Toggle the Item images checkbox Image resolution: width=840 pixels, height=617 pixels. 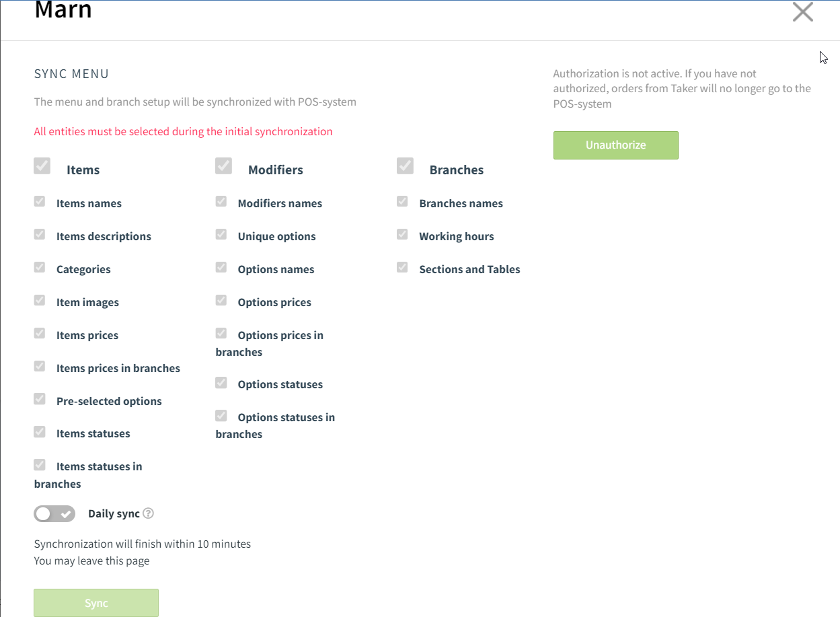40,300
